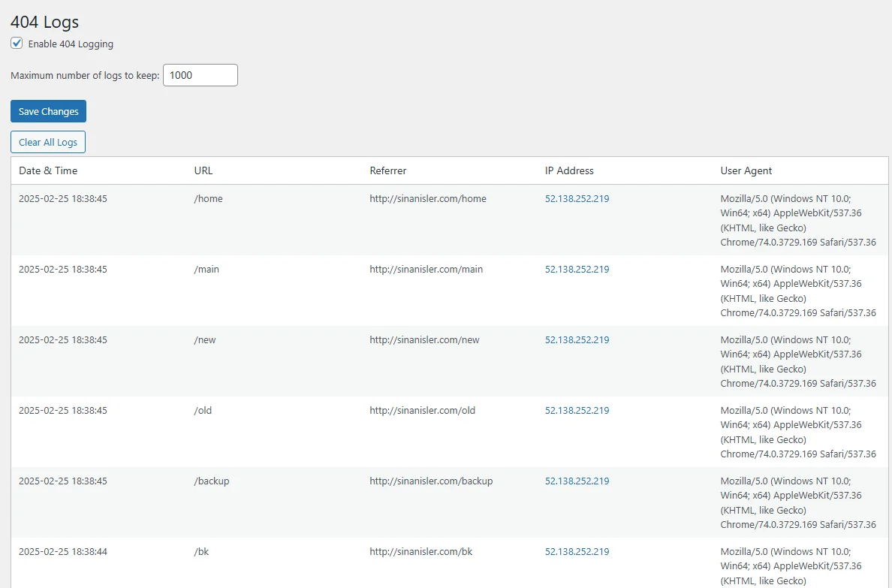The image size is (892, 588).
Task: Click the http://sinanisler.com/old referrer cell
Action: (423, 411)
